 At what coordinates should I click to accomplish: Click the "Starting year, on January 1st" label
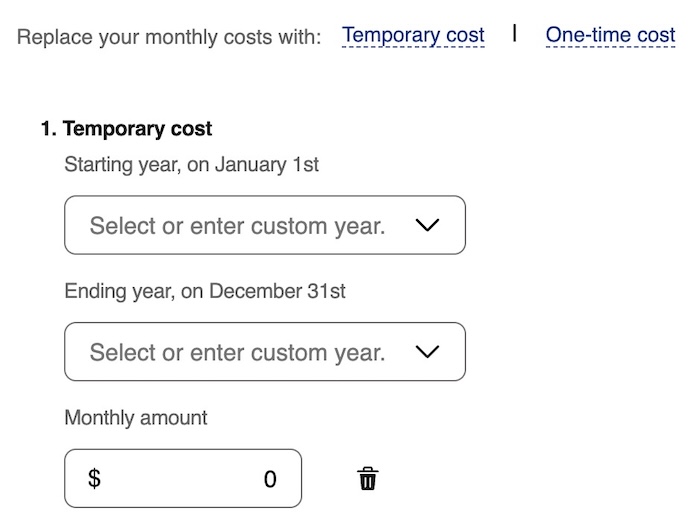click(x=191, y=164)
